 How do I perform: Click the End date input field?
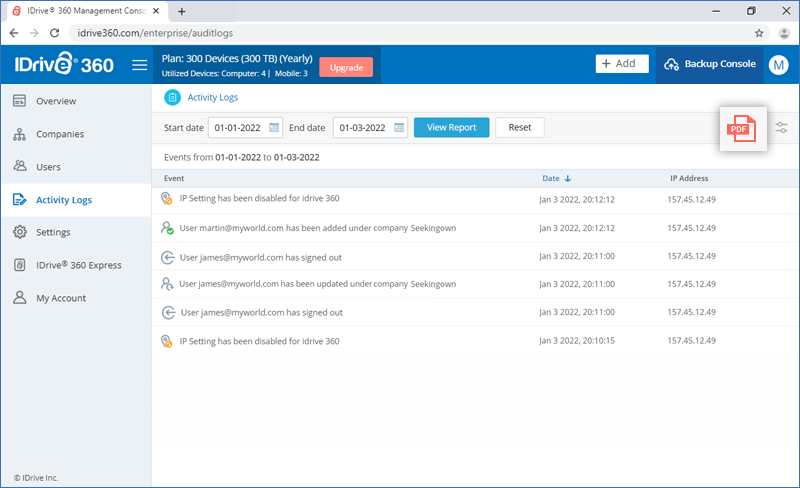pos(370,128)
